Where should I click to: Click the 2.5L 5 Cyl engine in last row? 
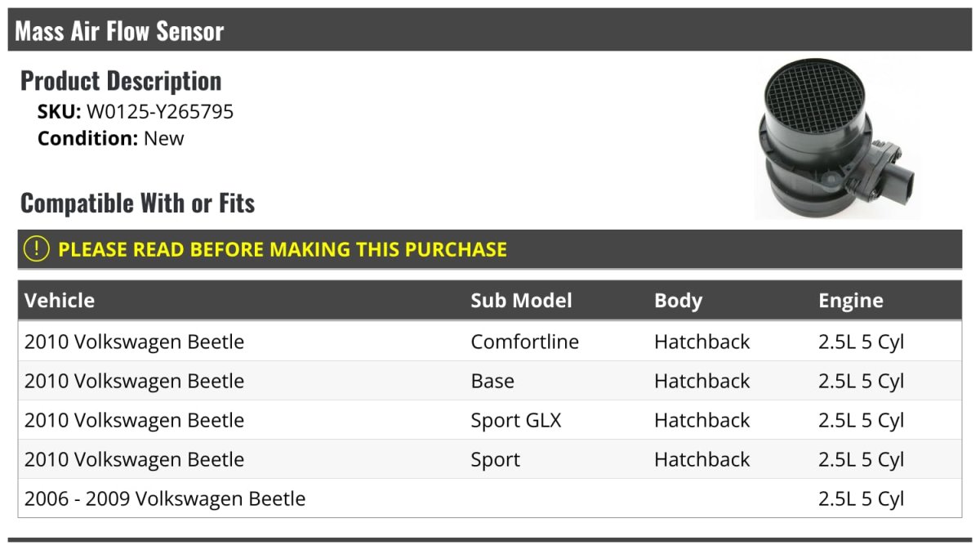click(x=861, y=499)
